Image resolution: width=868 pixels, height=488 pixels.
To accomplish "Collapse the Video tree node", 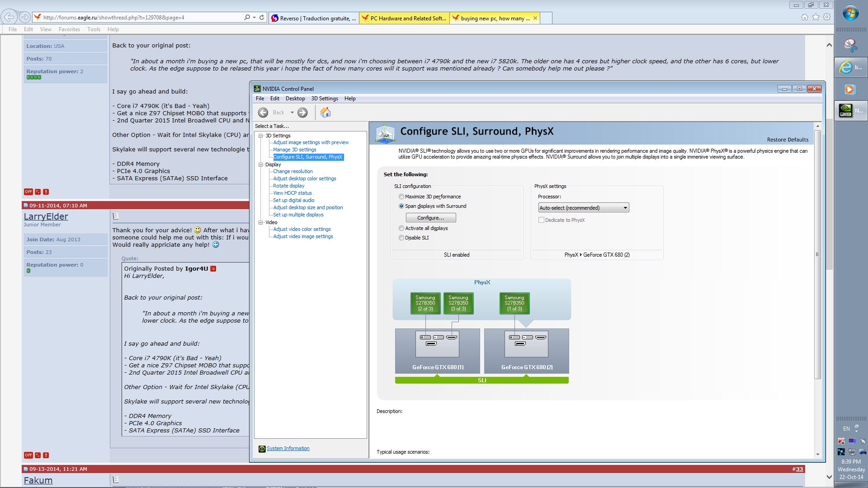I will pos(261,223).
